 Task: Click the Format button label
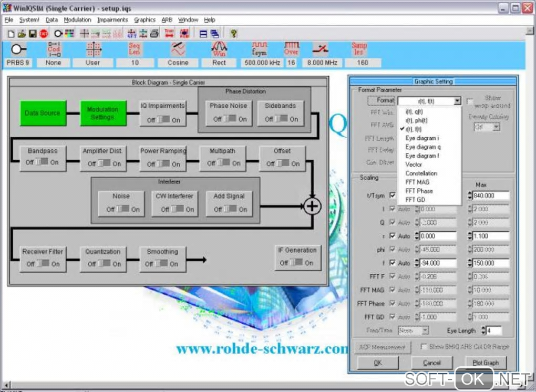pyautogui.click(x=381, y=100)
